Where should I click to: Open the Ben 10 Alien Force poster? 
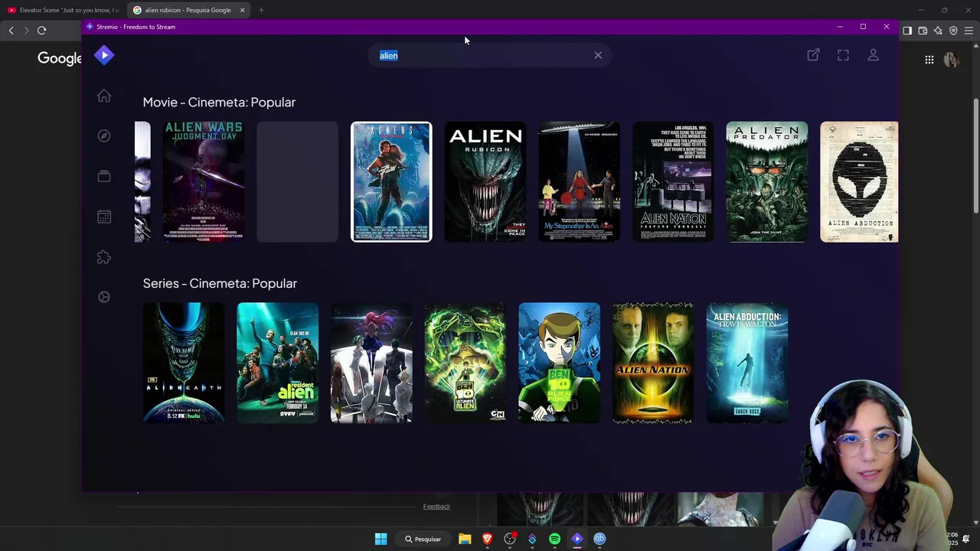[x=559, y=363]
